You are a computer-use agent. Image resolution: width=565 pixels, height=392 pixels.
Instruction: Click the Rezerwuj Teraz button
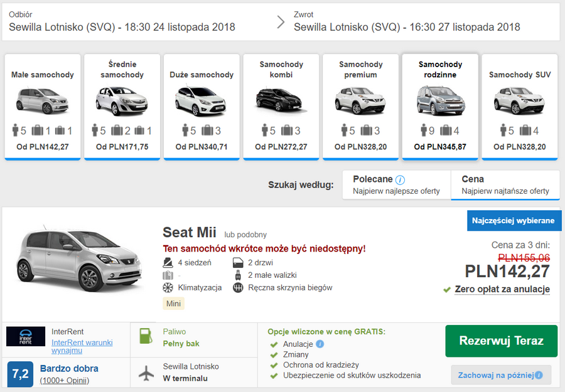pos(501,341)
